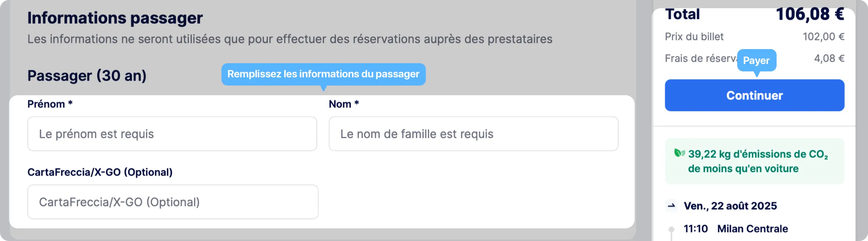Click the 'Nom *' field label
Image resolution: width=868 pixels, height=241 pixels.
pyautogui.click(x=344, y=104)
